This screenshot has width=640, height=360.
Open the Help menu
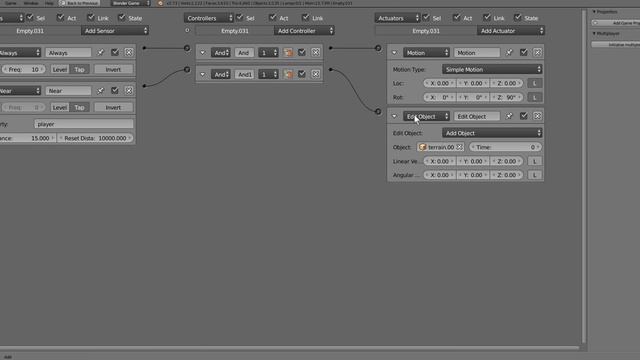click(x=49, y=3)
